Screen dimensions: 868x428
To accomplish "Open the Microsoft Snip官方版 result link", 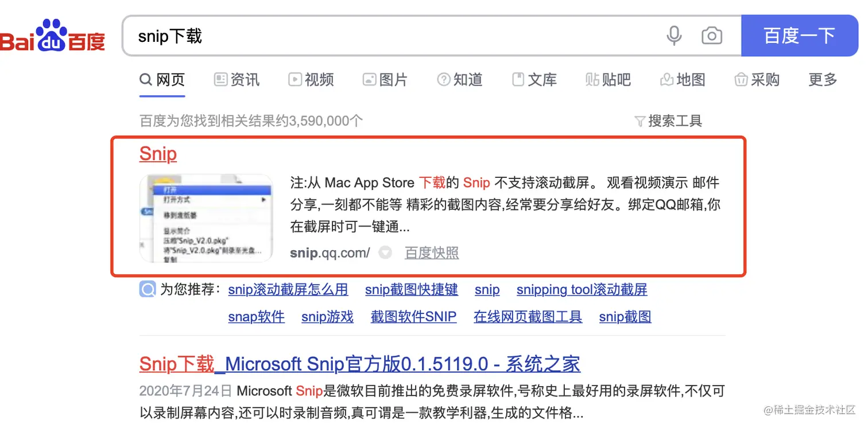I will [x=359, y=364].
